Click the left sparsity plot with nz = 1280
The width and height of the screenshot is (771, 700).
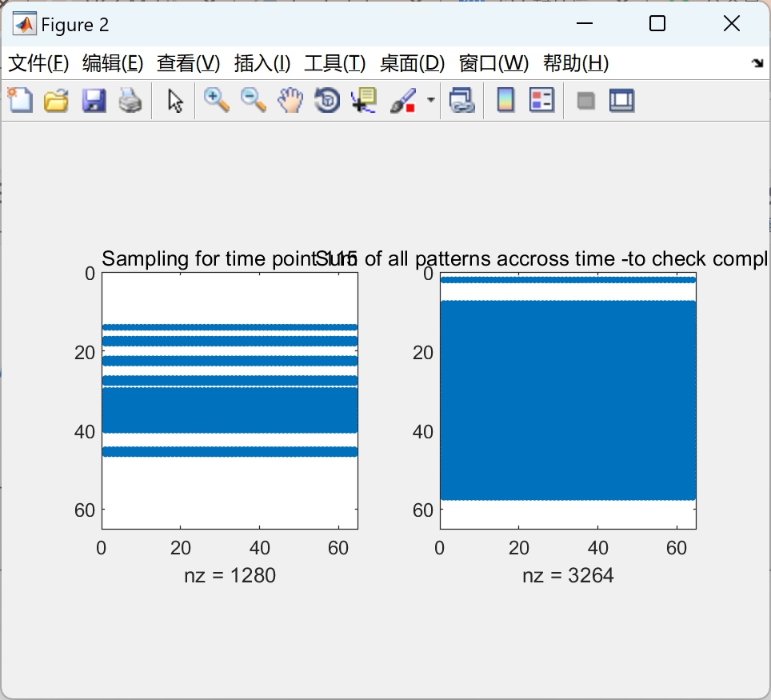pyautogui.click(x=230, y=401)
